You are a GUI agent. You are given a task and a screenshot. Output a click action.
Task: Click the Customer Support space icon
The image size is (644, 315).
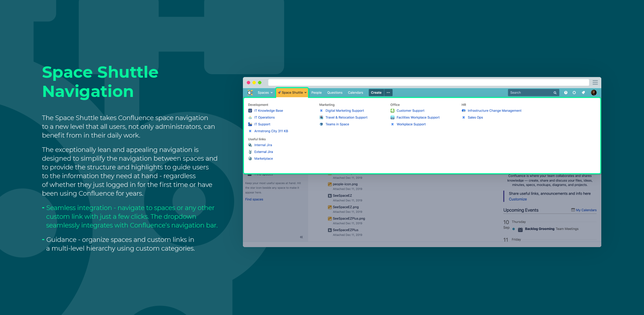point(392,111)
